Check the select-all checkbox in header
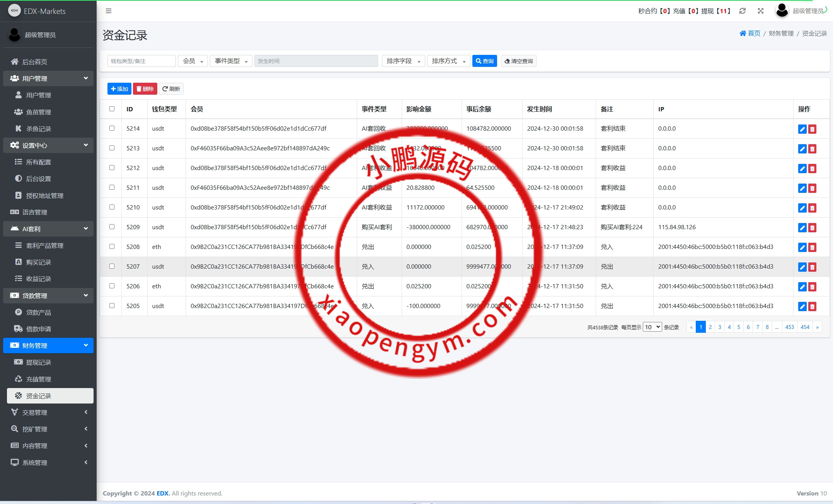The image size is (833, 504). coord(112,109)
